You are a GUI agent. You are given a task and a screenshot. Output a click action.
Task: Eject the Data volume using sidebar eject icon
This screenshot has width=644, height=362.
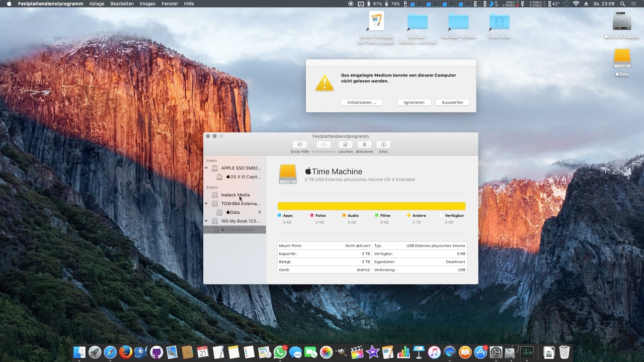point(260,212)
